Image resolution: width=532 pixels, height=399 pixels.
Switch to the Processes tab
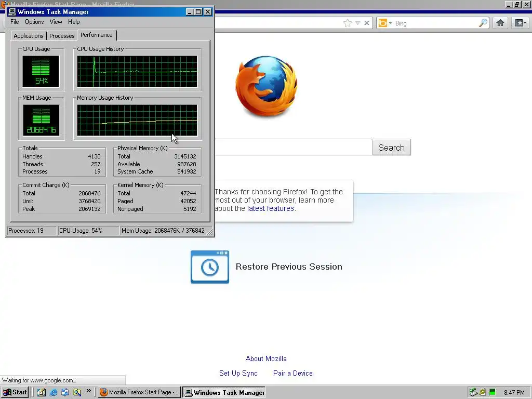62,36
